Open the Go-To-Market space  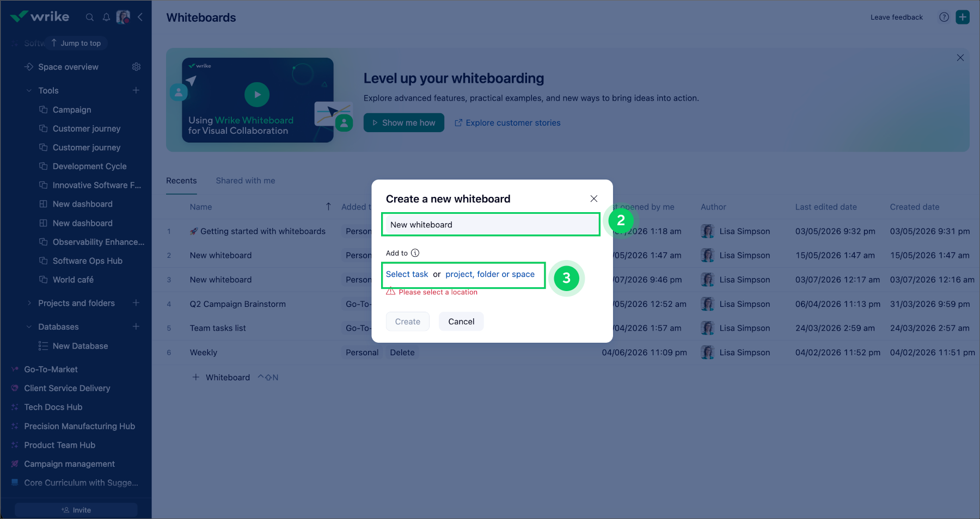pos(51,369)
